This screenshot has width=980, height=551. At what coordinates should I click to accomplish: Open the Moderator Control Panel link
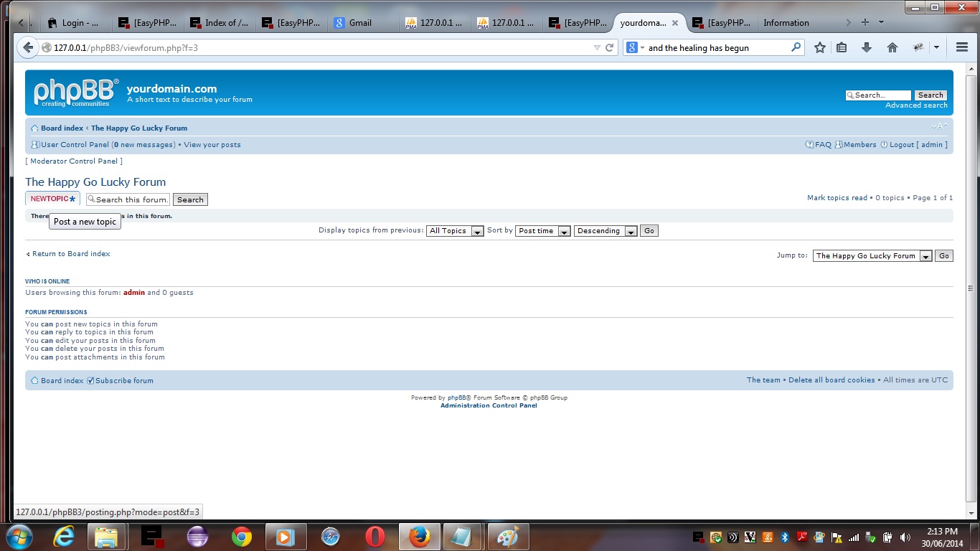[74, 161]
